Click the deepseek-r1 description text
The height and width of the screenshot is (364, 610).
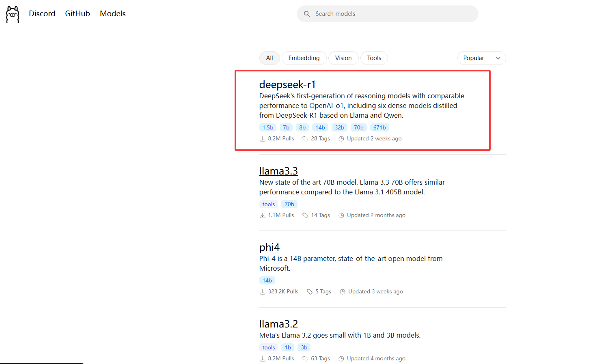tap(362, 106)
